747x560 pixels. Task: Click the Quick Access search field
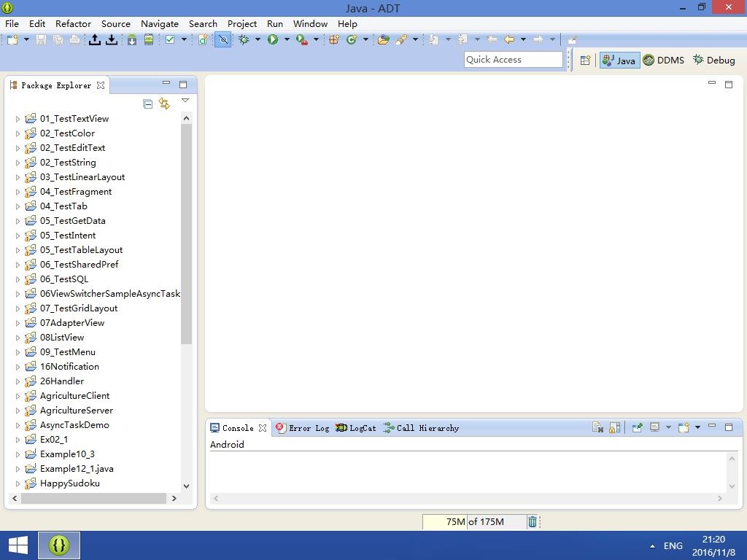(513, 60)
